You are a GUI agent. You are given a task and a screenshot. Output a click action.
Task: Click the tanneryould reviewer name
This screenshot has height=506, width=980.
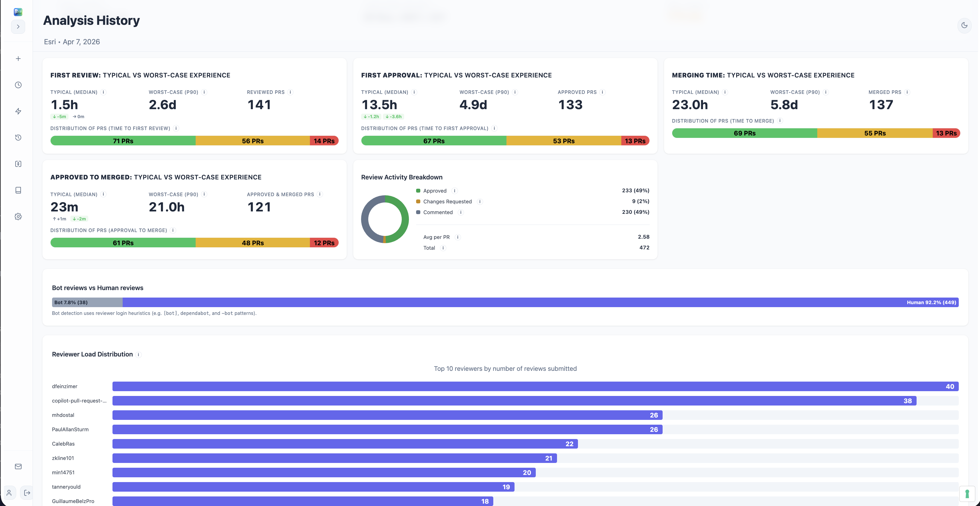66,487
